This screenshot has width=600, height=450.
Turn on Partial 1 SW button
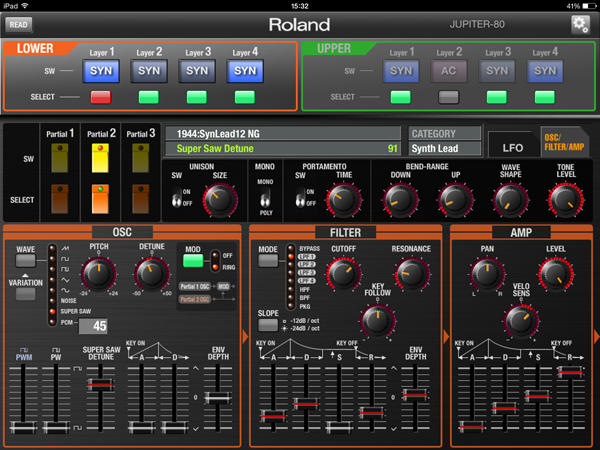(x=60, y=158)
